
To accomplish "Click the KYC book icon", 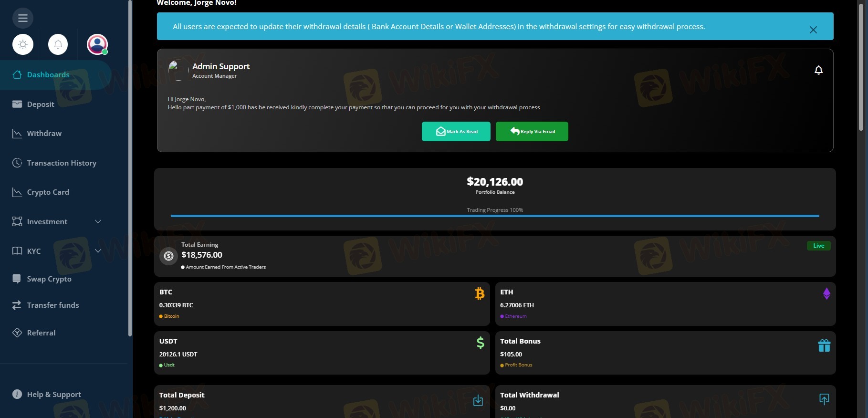I will pos(17,251).
